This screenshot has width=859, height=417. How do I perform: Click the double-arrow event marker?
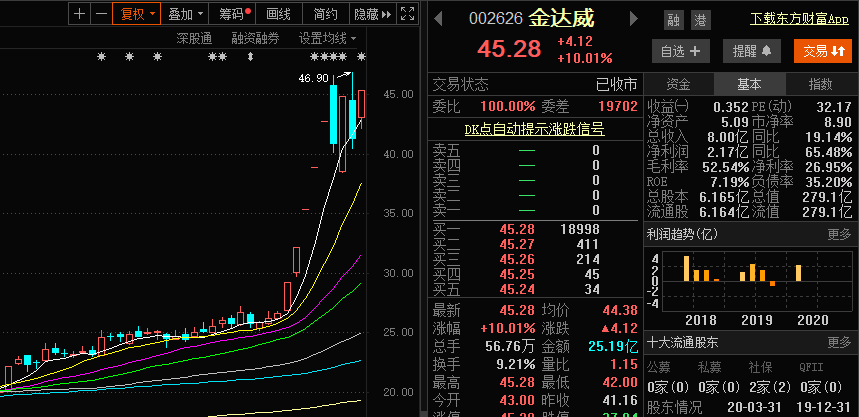[250, 56]
